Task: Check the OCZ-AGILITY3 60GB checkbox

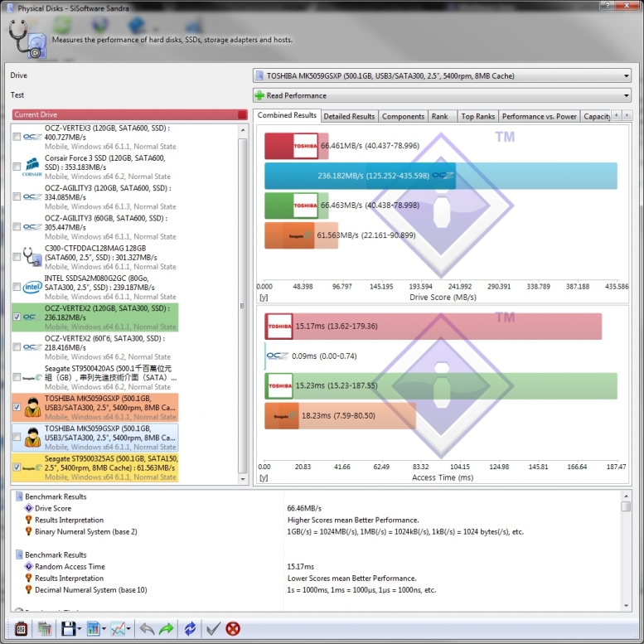Action: click(x=17, y=227)
